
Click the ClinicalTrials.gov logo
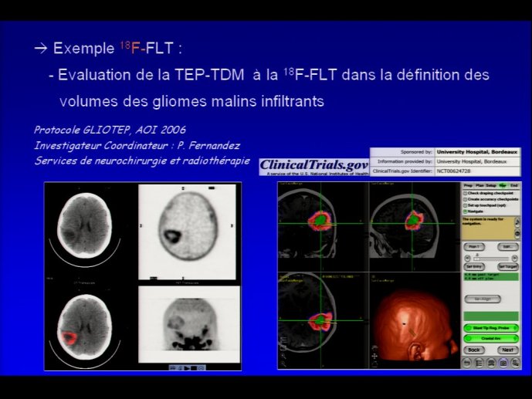click(313, 167)
